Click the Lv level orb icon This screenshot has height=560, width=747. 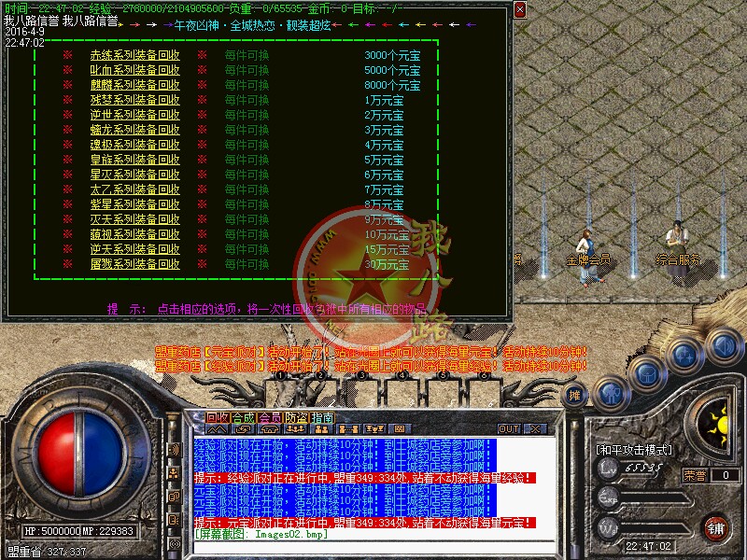point(609,471)
